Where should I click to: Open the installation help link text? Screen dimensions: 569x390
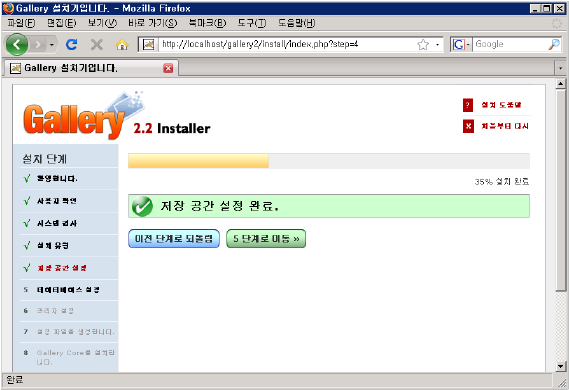tap(501, 105)
